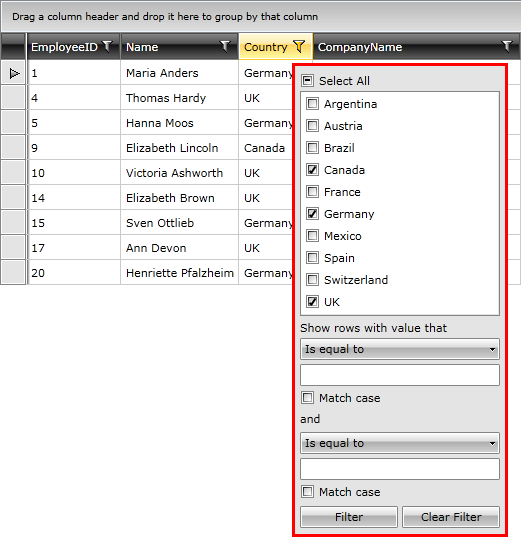Check the Argentina checkbox
The image size is (521, 537).
coord(312,104)
